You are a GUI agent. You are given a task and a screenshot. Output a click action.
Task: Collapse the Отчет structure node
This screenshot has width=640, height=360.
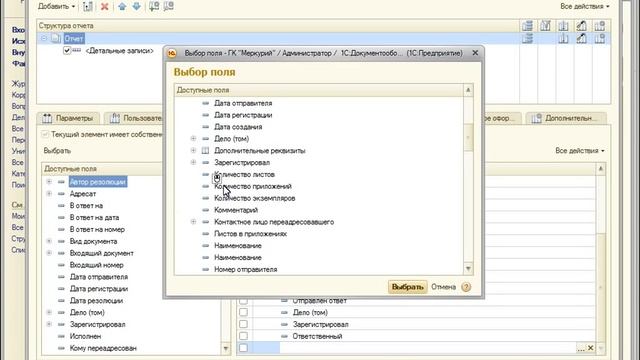click(x=44, y=38)
